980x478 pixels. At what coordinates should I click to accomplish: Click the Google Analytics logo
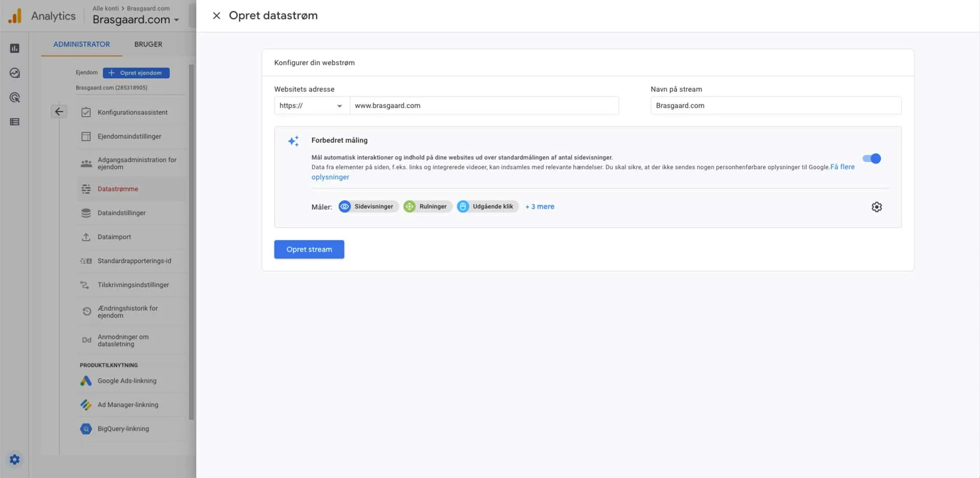[15, 16]
